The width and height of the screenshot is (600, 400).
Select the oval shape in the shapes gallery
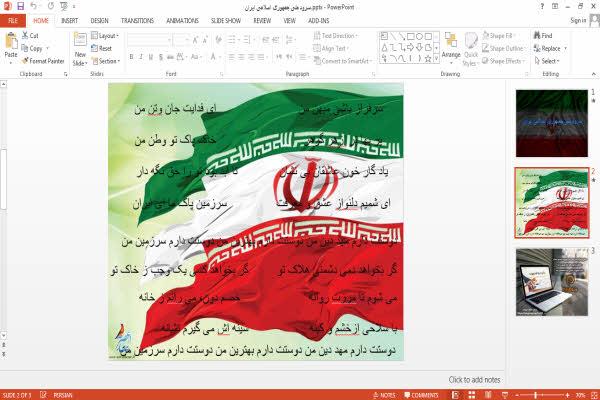[419, 36]
